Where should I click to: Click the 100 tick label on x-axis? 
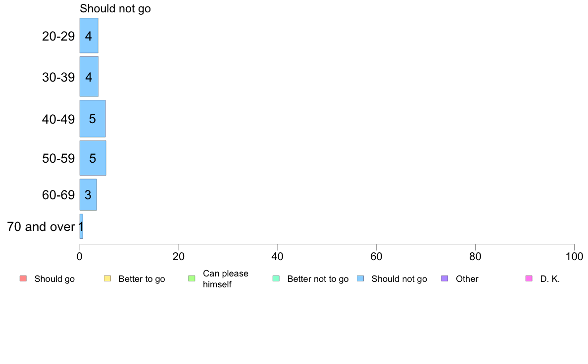574,256
